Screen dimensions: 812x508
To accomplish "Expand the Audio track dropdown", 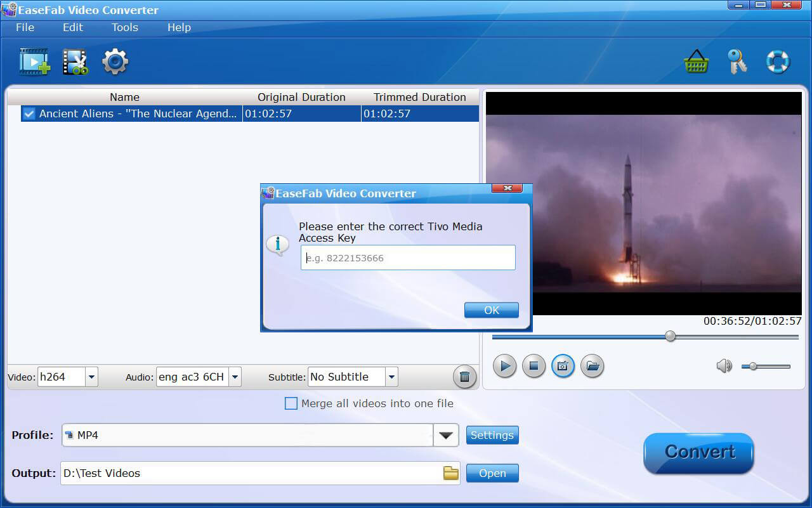I will pos(235,377).
